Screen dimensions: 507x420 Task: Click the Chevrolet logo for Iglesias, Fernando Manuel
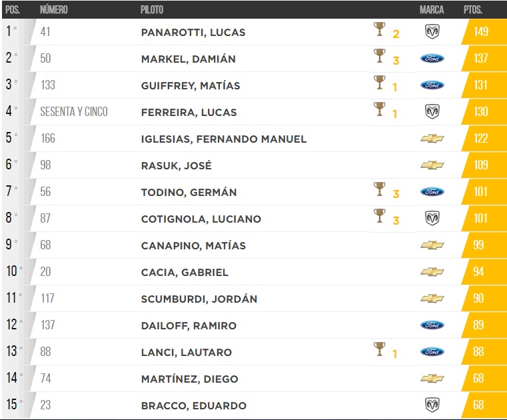(432, 139)
